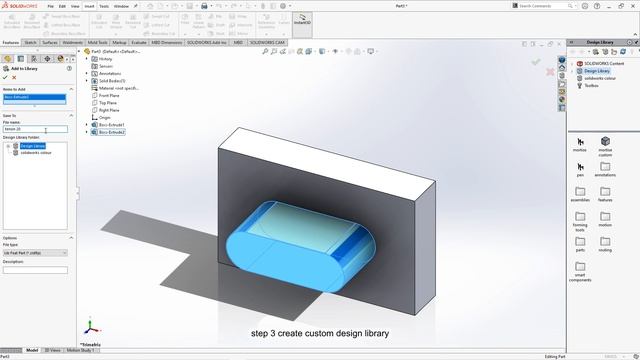Expand Boss-Extrude1 in the feature tree
Screen dimensions: 640x360
(87, 124)
